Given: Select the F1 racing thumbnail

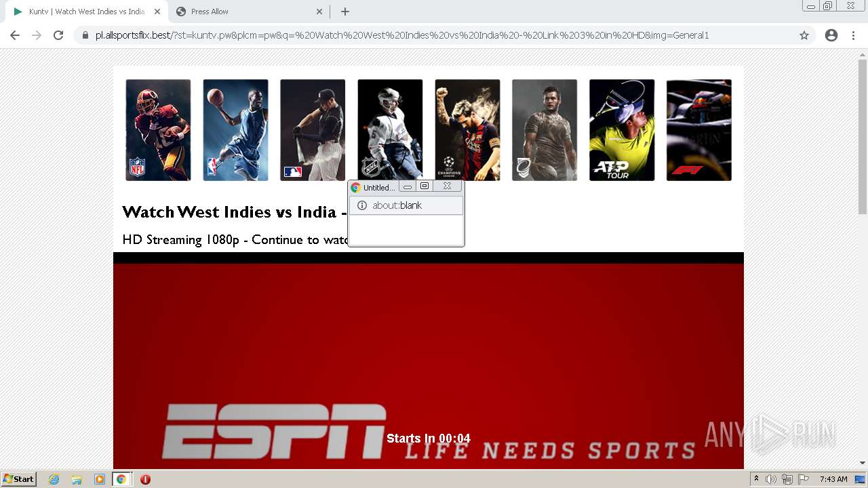Looking at the screenshot, I should coord(699,130).
